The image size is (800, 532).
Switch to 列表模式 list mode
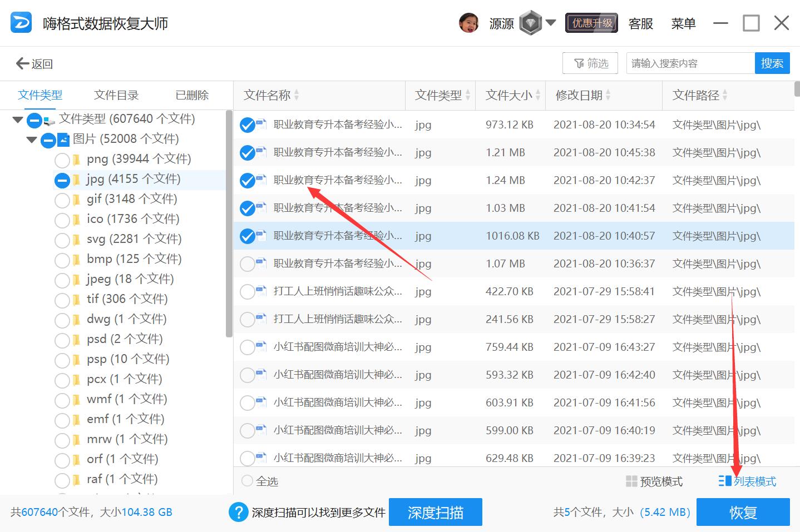point(747,481)
